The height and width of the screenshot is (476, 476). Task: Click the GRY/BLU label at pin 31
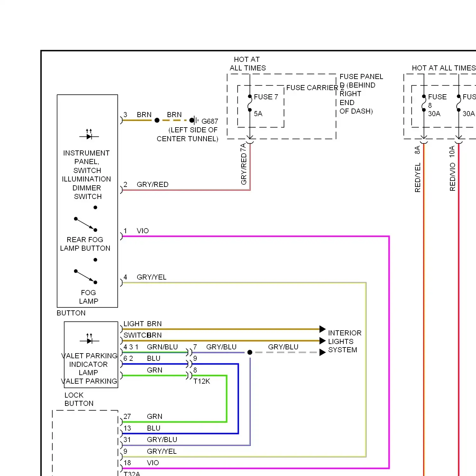pos(162,440)
